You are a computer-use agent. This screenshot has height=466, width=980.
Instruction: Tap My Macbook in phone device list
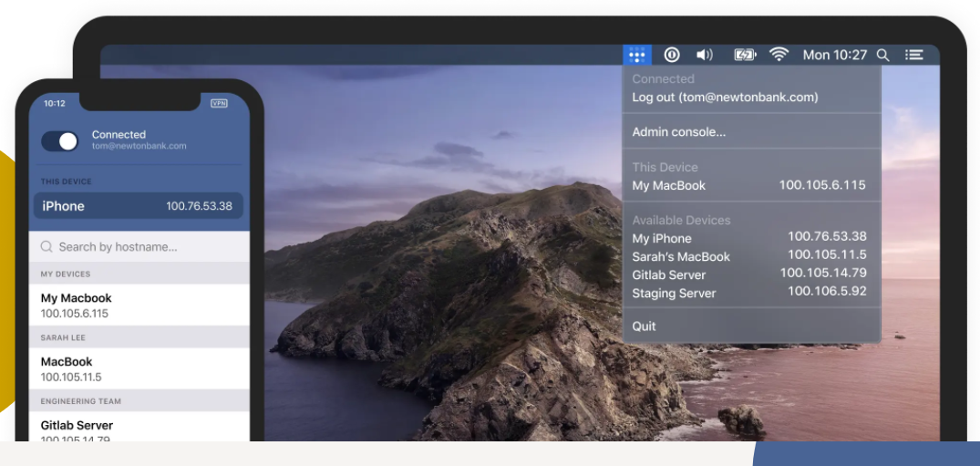pos(139,305)
